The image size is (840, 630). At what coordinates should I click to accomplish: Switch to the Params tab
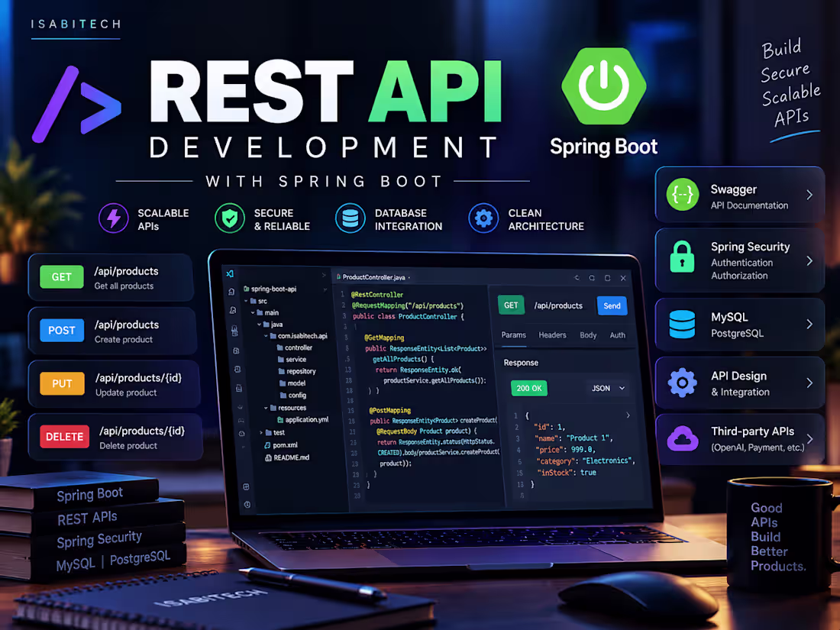(513, 334)
